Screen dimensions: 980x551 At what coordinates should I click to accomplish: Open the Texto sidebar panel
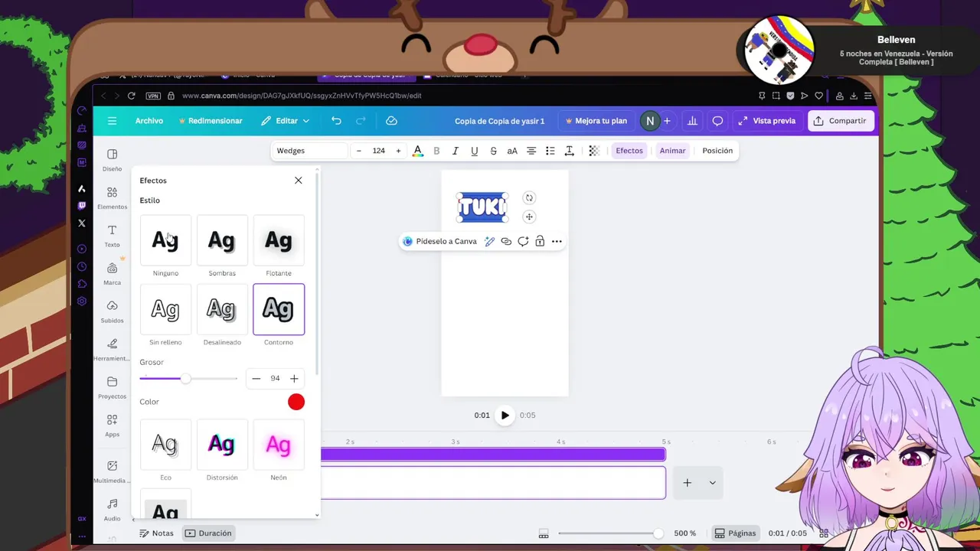112,236
